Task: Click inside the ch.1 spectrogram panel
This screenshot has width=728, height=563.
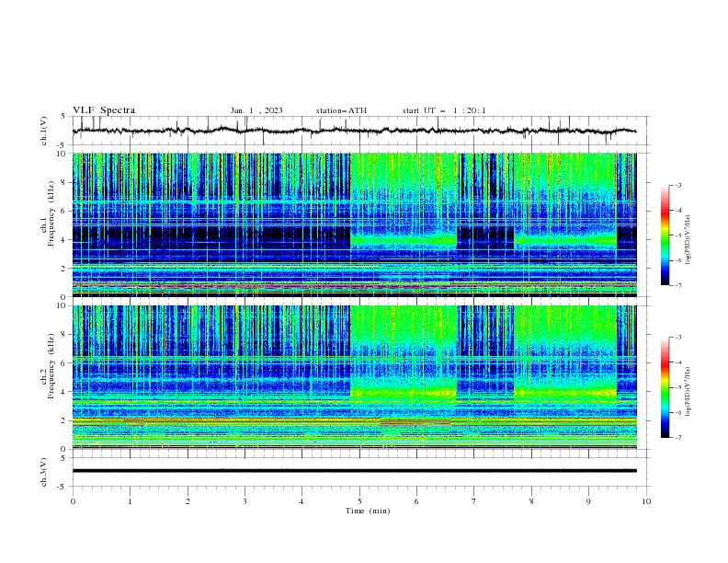Action: (354, 224)
